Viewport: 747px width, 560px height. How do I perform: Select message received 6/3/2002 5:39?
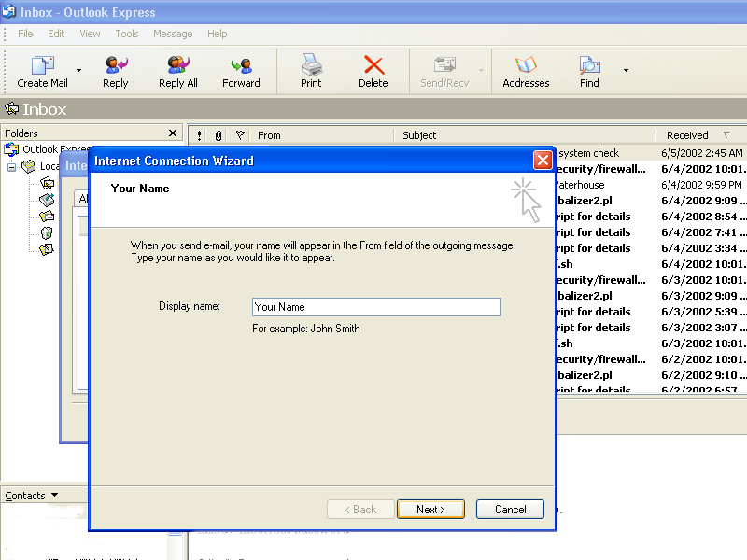click(x=651, y=312)
